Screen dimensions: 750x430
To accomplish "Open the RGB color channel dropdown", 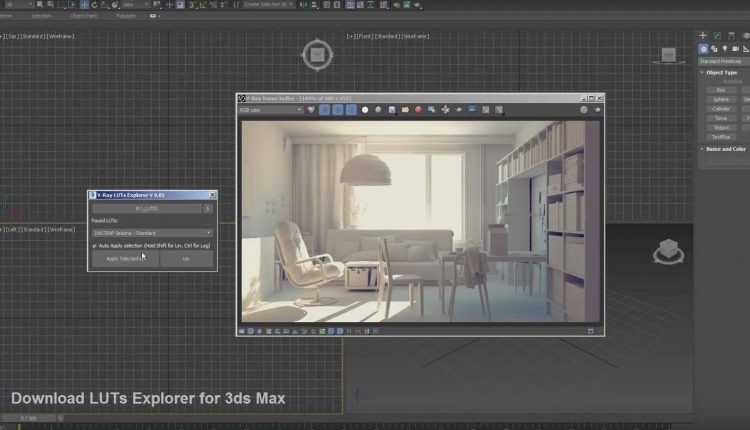I will (x=270, y=110).
